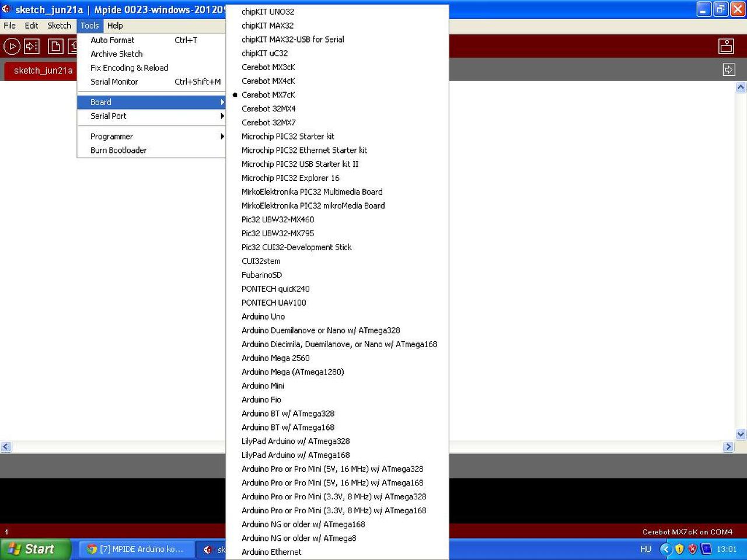Open Serial Monitor from the toolbar's right icon

pyautogui.click(x=726, y=46)
